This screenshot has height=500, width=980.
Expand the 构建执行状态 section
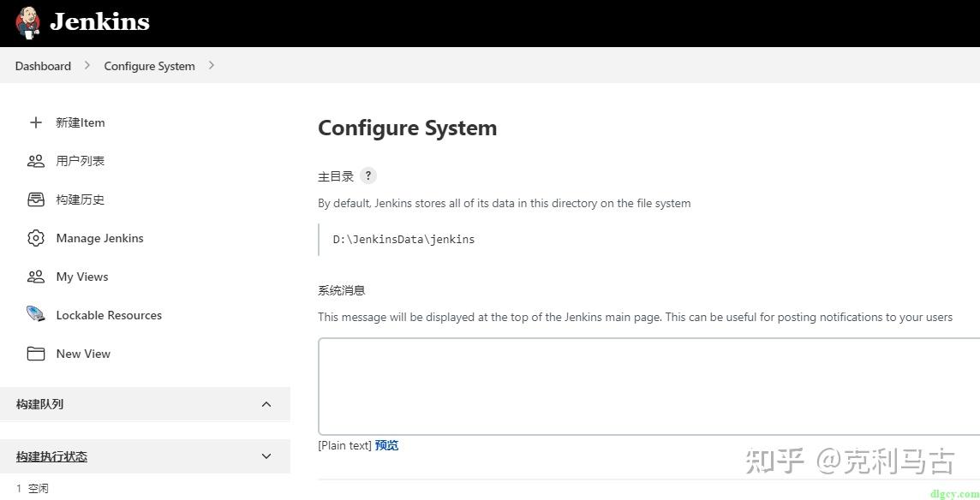(x=266, y=456)
